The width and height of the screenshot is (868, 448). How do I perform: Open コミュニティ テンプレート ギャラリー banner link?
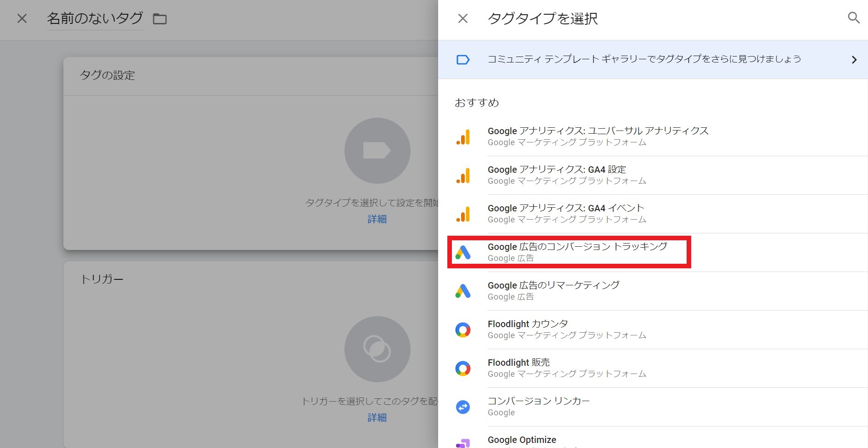(653, 60)
